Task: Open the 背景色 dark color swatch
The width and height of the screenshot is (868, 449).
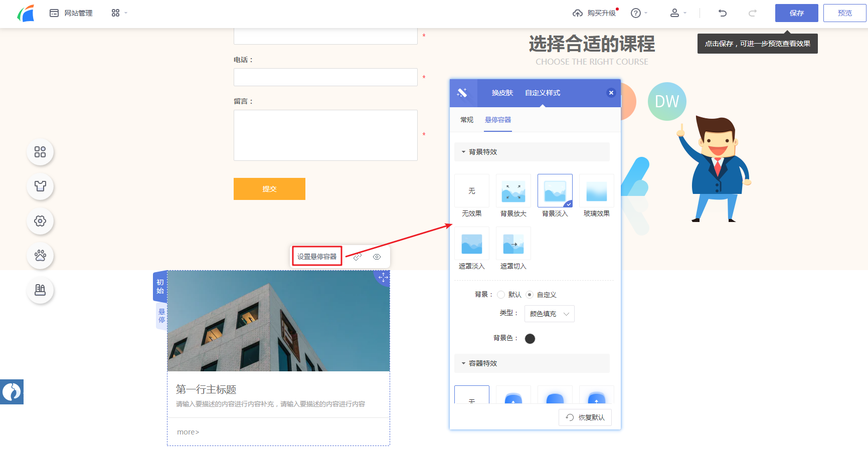Action: pyautogui.click(x=530, y=339)
